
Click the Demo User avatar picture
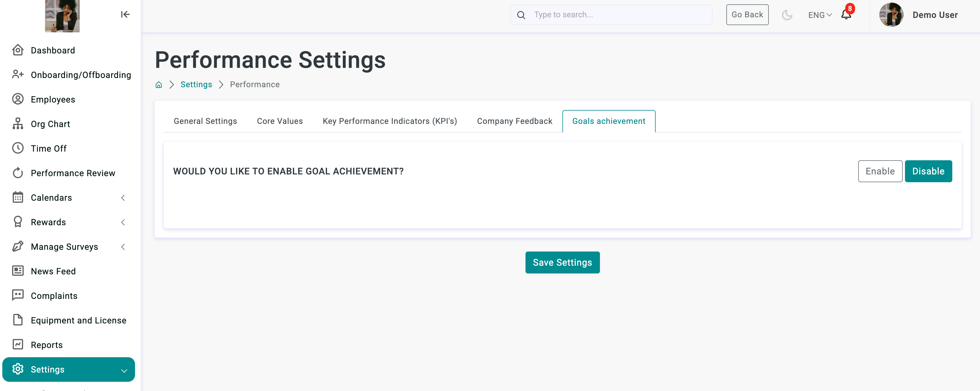click(x=891, y=15)
